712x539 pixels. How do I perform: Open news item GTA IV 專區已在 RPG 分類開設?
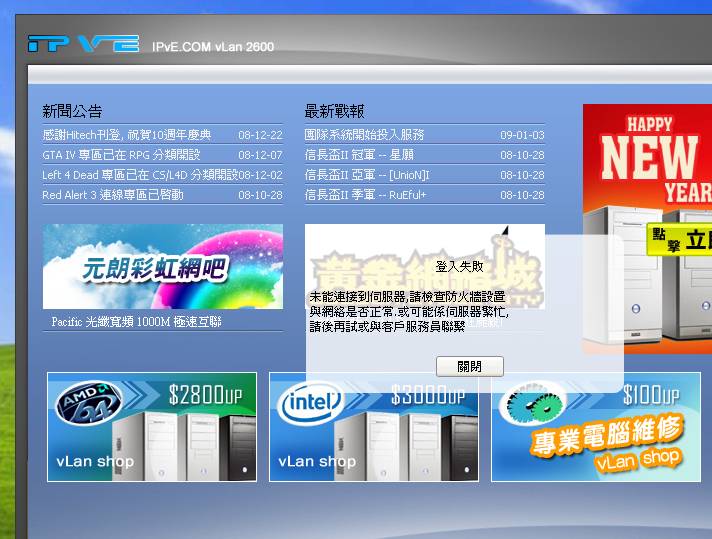pyautogui.click(x=121, y=155)
